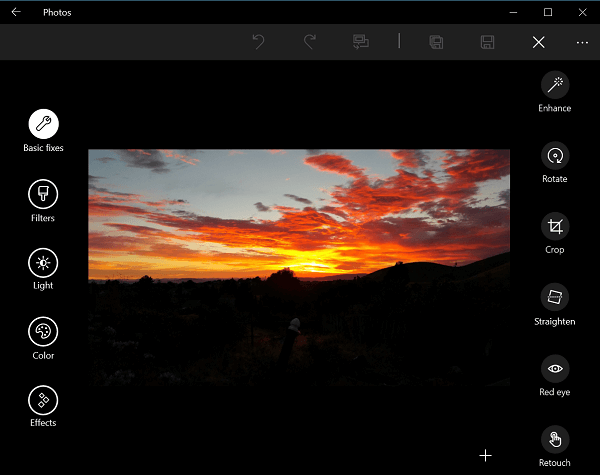Viewport: 600px width, 475px height.
Task: Go back with the arrow button
Action: point(16,12)
